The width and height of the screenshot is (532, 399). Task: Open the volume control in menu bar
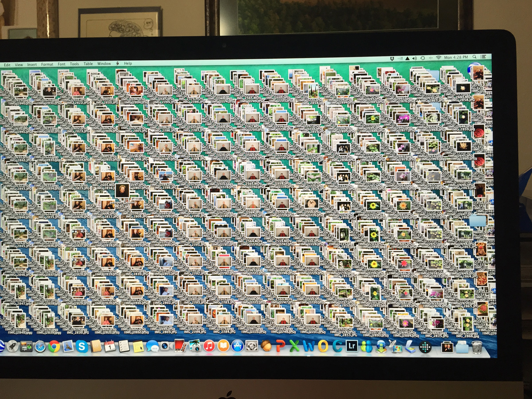(415, 58)
